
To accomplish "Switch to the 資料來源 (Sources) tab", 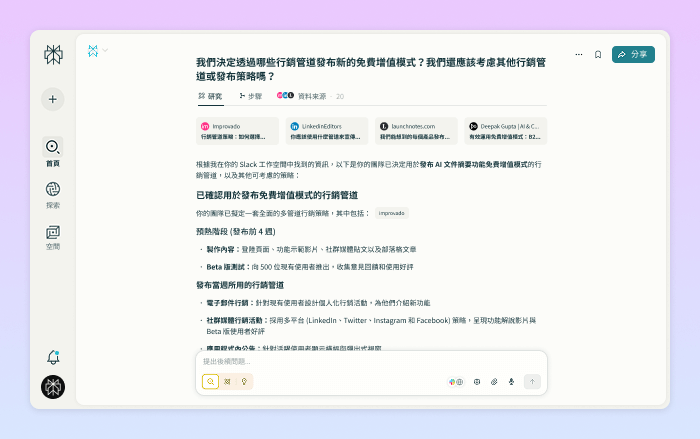I will point(310,96).
